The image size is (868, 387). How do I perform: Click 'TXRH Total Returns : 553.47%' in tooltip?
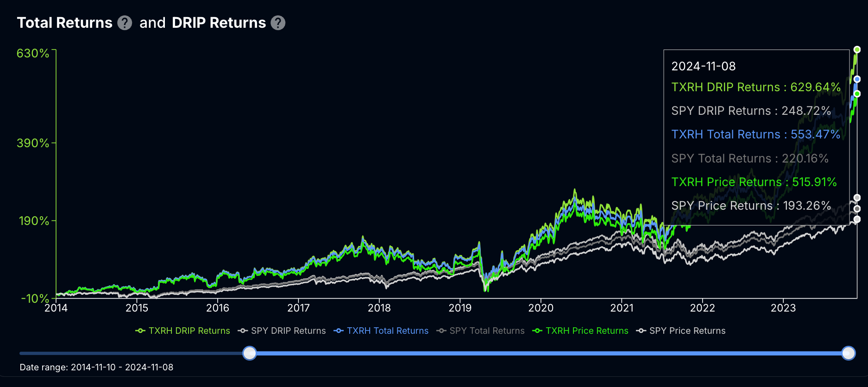click(x=756, y=134)
